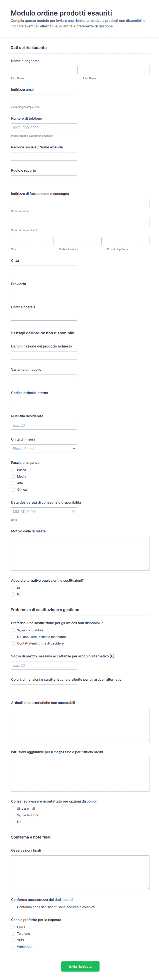Click the Numero di telefono field
159x980 pixels.
[x=44, y=127]
